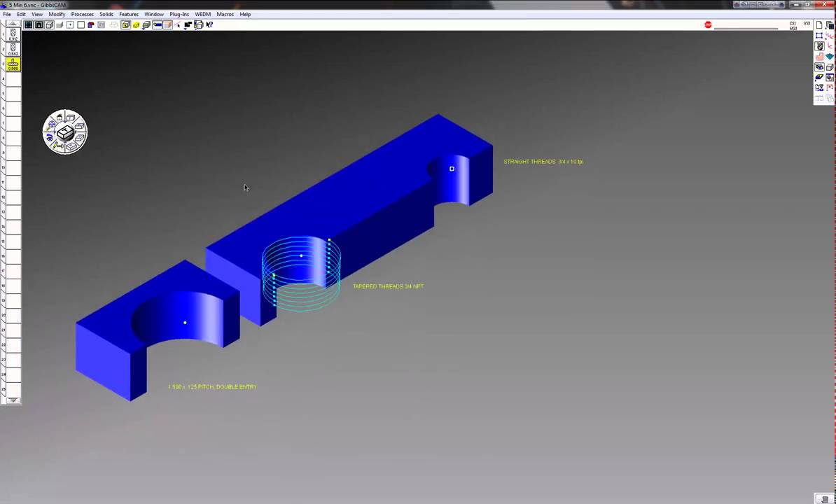Open the Solids menu

106,15
